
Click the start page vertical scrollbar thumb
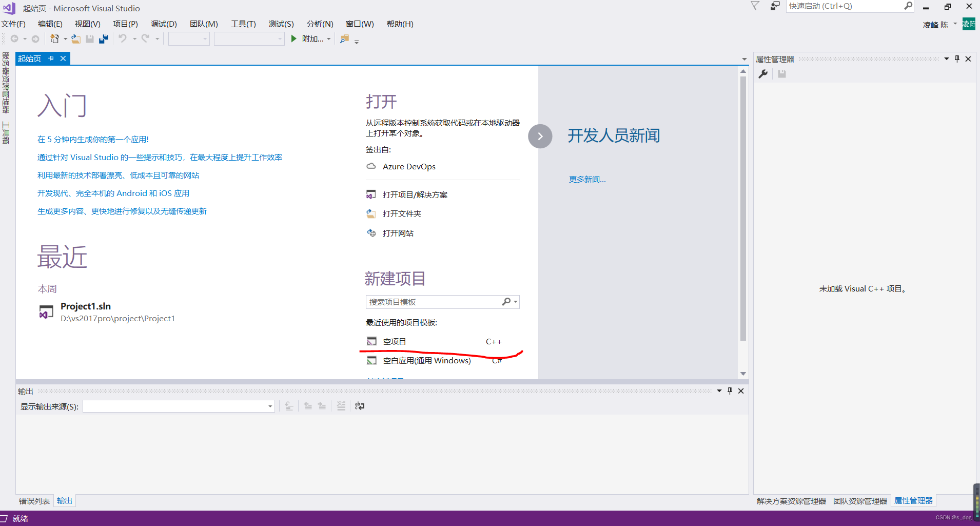(743, 209)
